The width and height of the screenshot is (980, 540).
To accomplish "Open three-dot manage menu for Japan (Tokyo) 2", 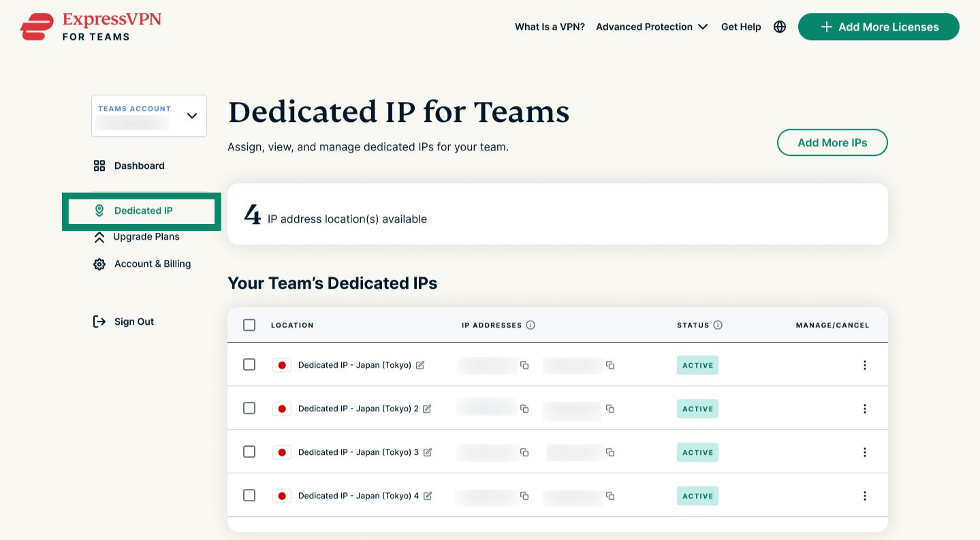I will click(x=865, y=409).
